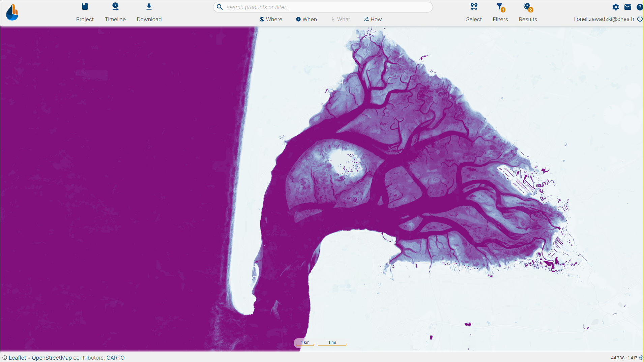Open the Timeline clock icon

click(x=115, y=6)
